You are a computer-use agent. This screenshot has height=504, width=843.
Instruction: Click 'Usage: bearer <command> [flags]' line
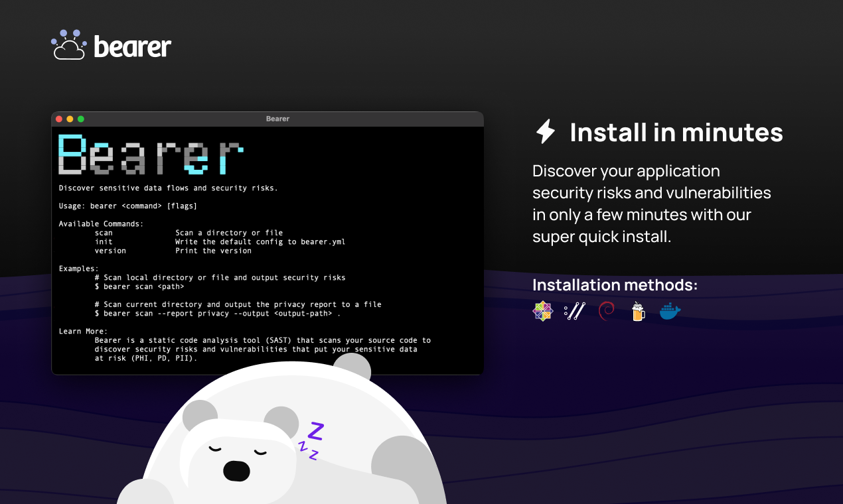coord(128,206)
